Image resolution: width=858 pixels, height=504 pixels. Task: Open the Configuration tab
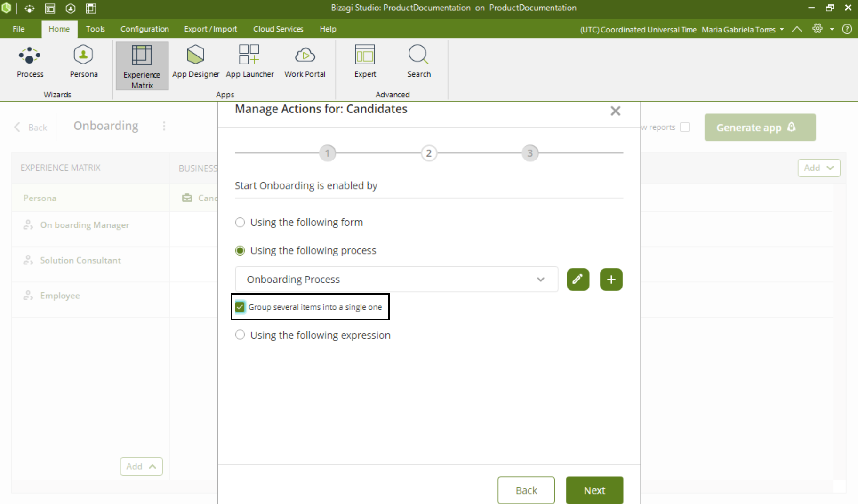[144, 29]
